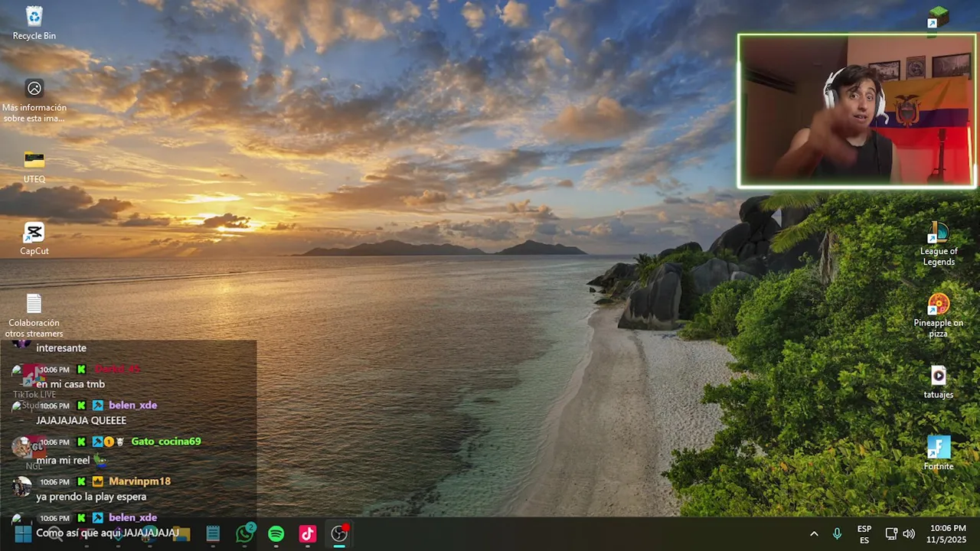
Task: Click the chat message 'interesante'
Action: coord(61,348)
